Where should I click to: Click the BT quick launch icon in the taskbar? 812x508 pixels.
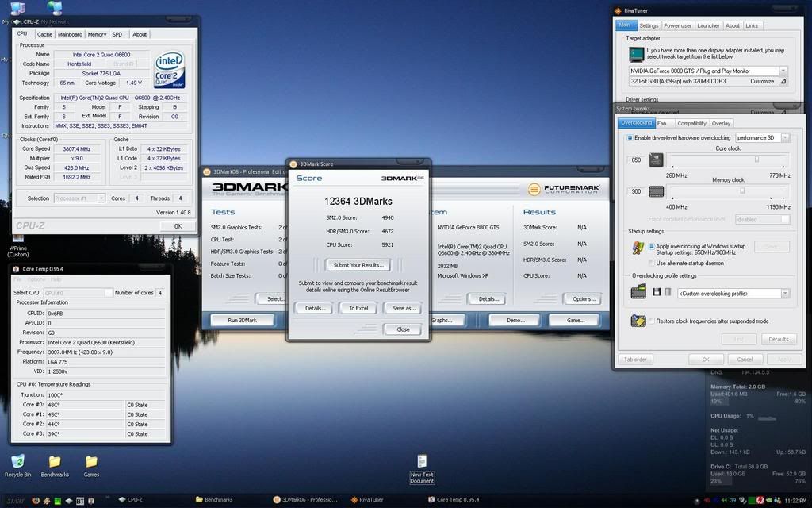point(80,501)
